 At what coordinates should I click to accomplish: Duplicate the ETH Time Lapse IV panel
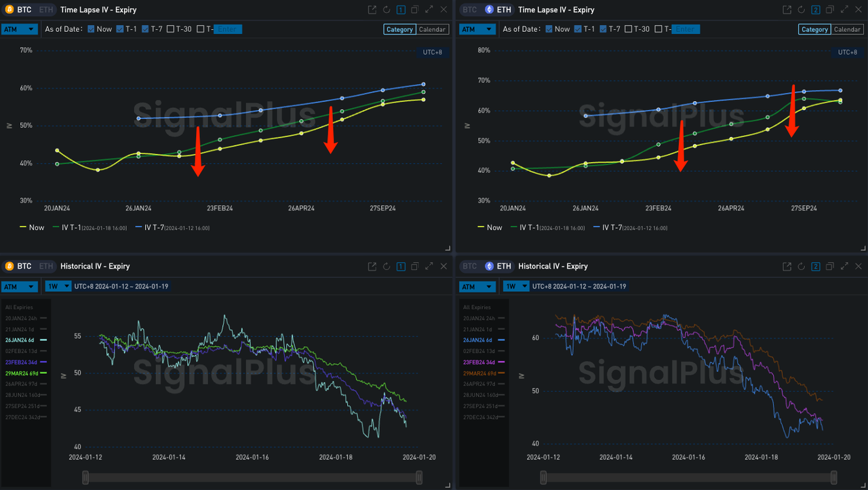[x=831, y=10]
